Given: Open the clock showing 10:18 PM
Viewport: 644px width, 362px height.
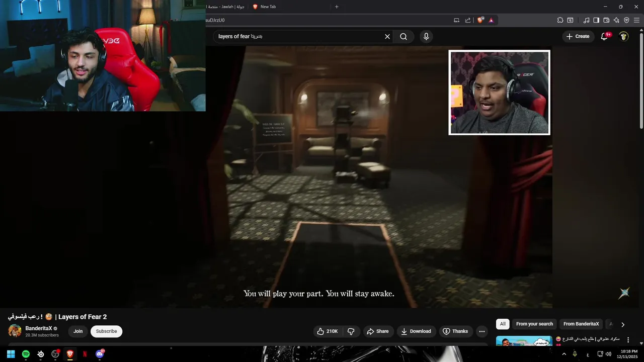Looking at the screenshot, I should 629,354.
